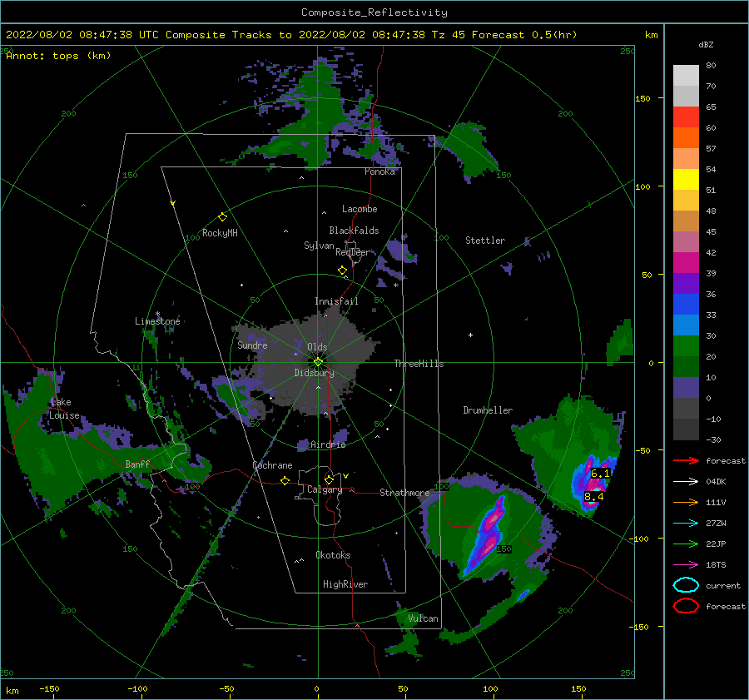This screenshot has width=749, height=700.
Task: Click the ThreeHills town label
Action: [x=419, y=364]
